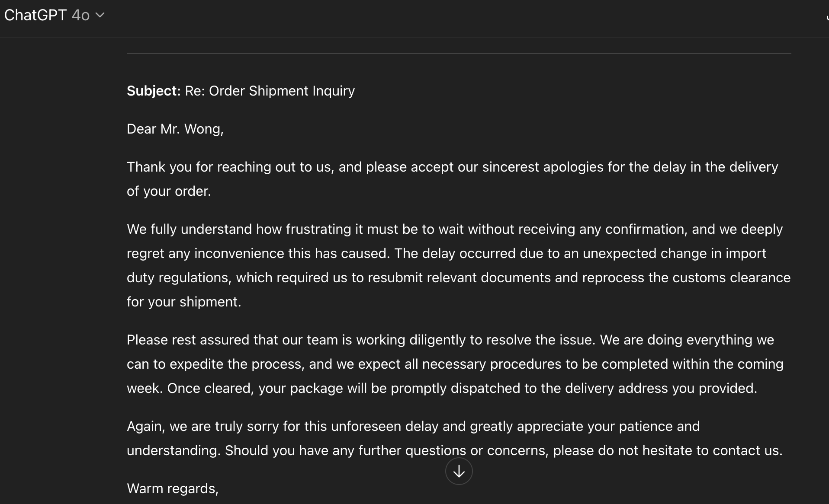
Task: Click the phrase Please rest assured
Action: click(188, 340)
